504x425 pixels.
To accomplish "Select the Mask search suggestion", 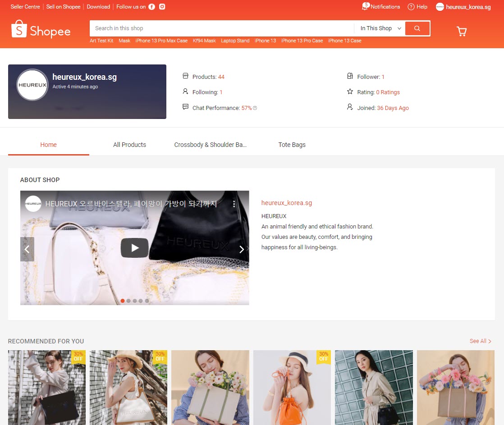I will point(124,41).
